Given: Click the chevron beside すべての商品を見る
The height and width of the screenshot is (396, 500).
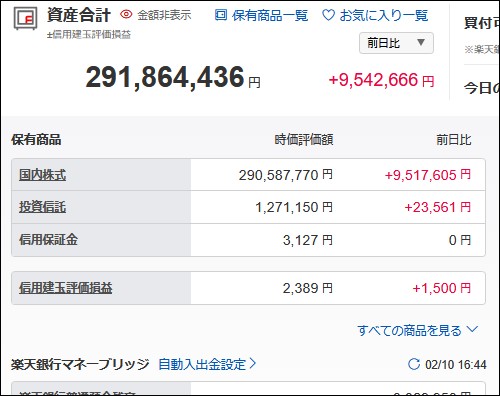Looking at the screenshot, I should [x=472, y=329].
